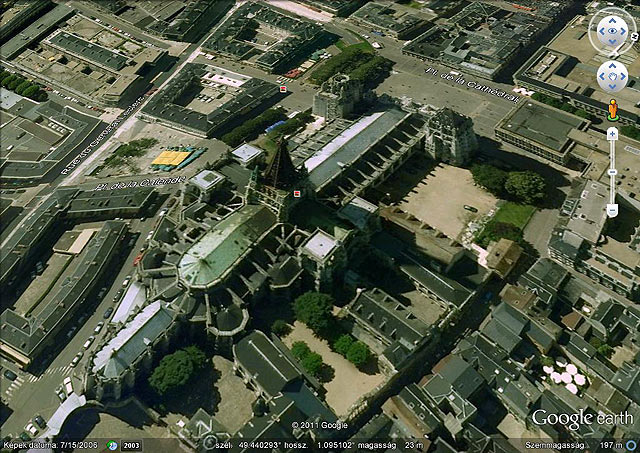
Task: Pan left with move joystick arrow
Action: [x=602, y=76]
